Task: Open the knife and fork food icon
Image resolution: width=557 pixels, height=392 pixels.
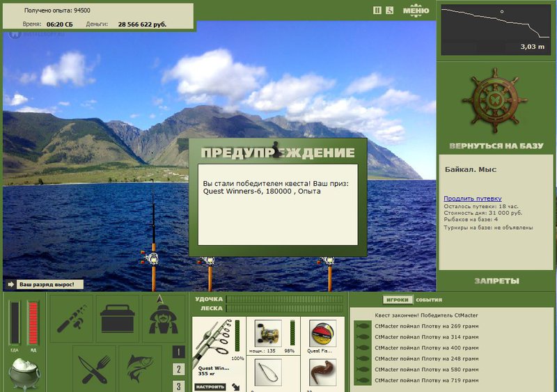Action: pyautogui.click(x=95, y=369)
